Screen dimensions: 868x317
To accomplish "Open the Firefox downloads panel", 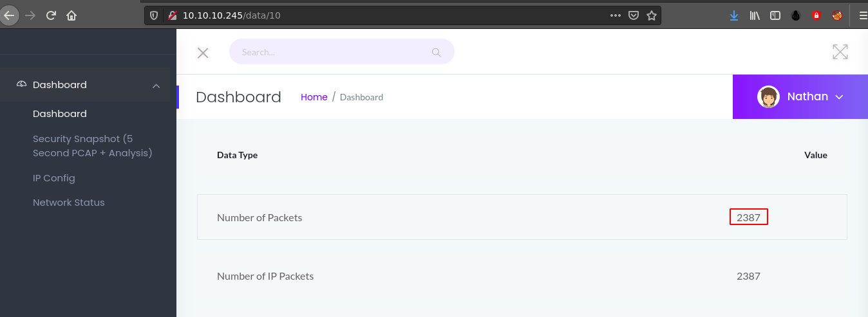I will click(x=734, y=15).
